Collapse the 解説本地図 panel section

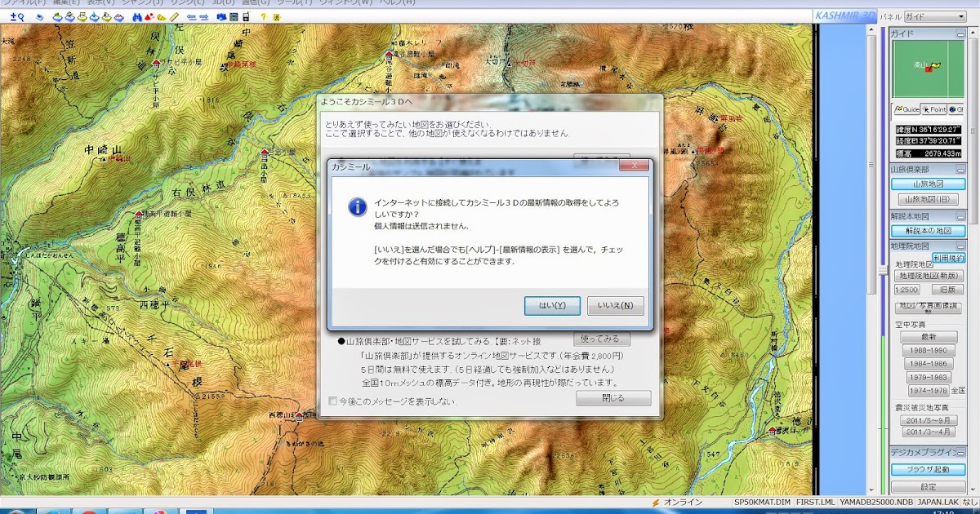960,216
